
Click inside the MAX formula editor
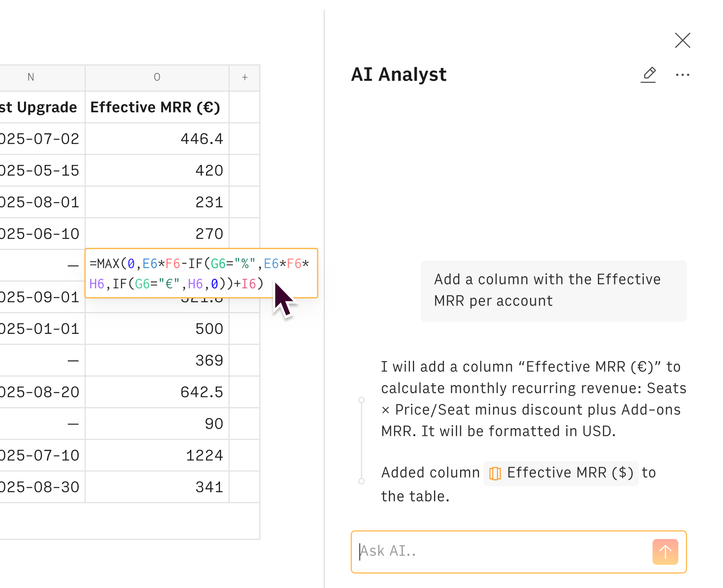(199, 273)
